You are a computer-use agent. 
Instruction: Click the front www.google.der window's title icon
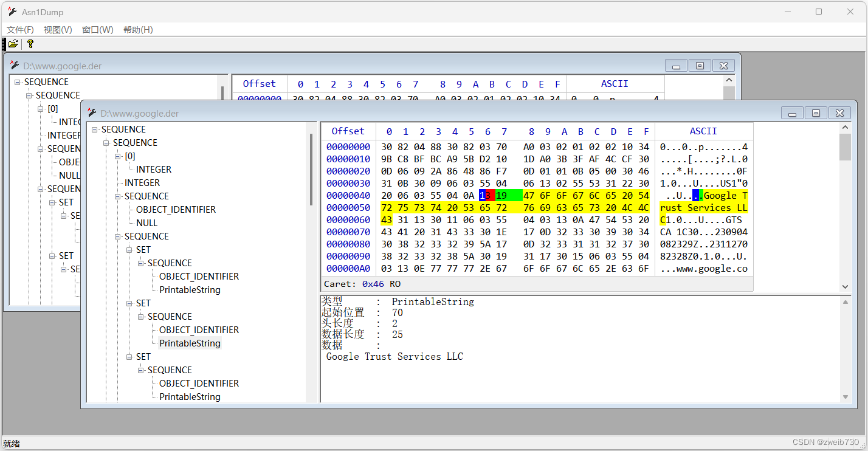92,113
